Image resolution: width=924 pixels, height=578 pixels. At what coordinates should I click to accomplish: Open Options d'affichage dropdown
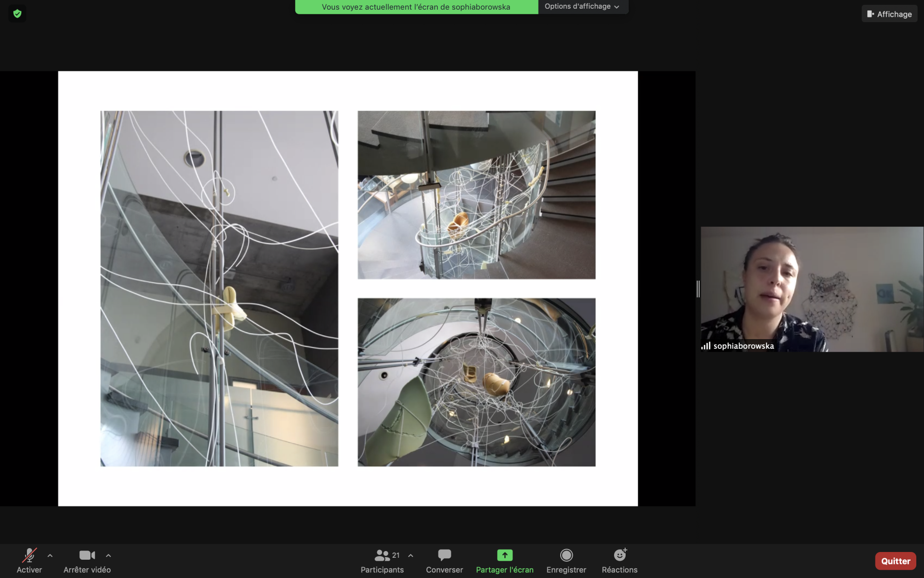click(x=583, y=7)
